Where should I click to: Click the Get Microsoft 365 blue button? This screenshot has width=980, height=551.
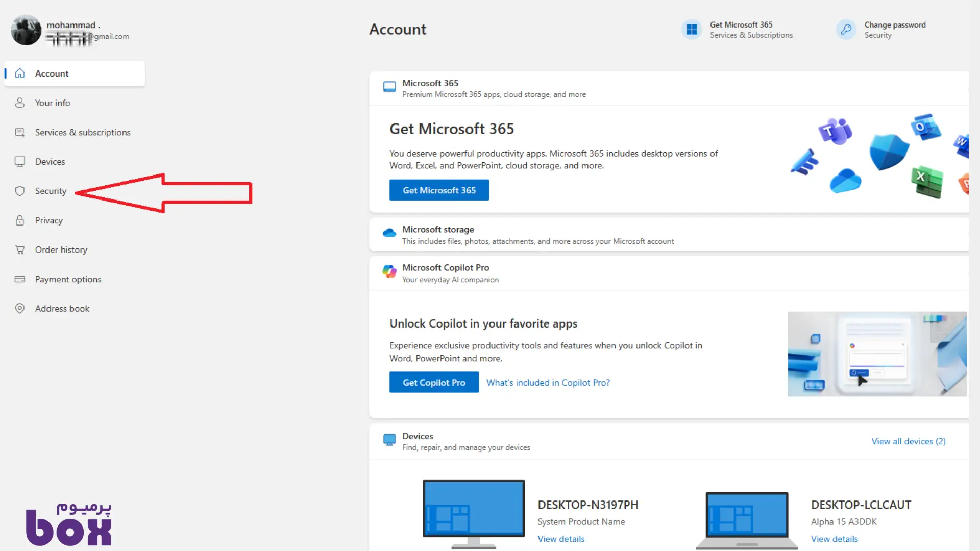click(x=439, y=190)
